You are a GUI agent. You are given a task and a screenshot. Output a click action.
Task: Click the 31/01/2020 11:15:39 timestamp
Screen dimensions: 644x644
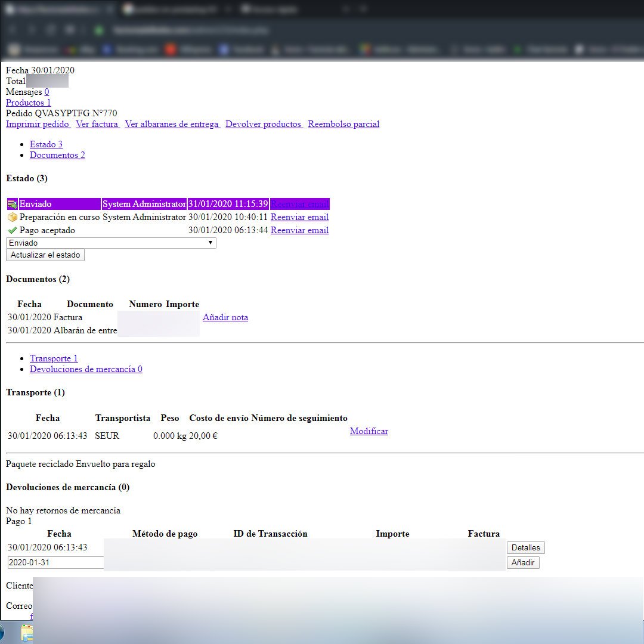(228, 204)
